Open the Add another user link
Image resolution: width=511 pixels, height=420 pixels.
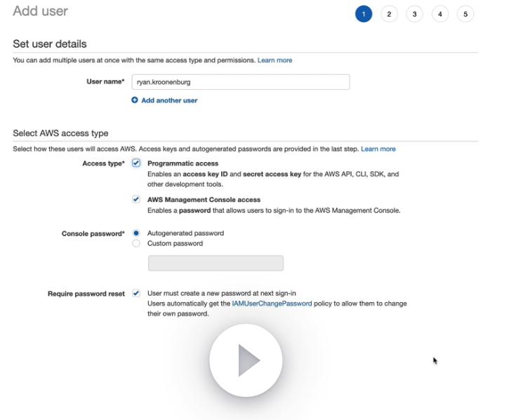point(169,100)
